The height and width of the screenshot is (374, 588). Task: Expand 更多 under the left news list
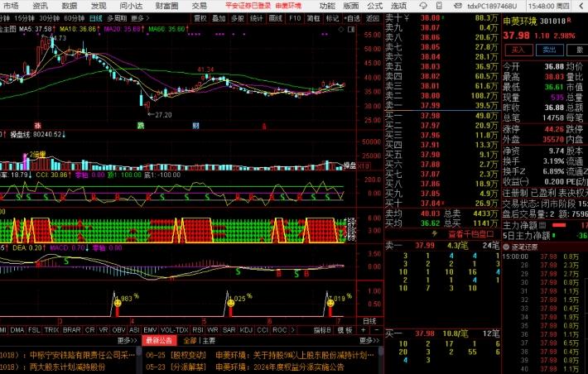pos(127,340)
